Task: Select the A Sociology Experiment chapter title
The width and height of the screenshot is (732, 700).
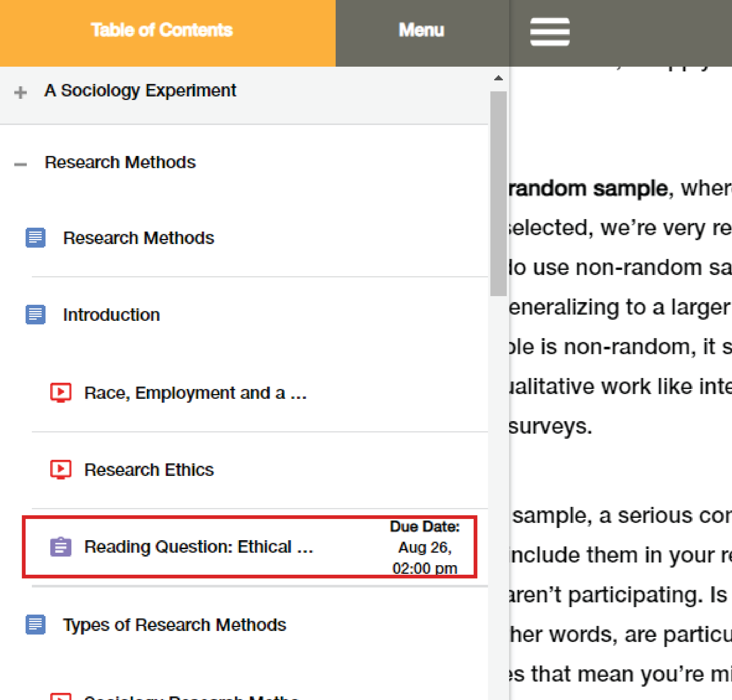Action: tap(140, 91)
